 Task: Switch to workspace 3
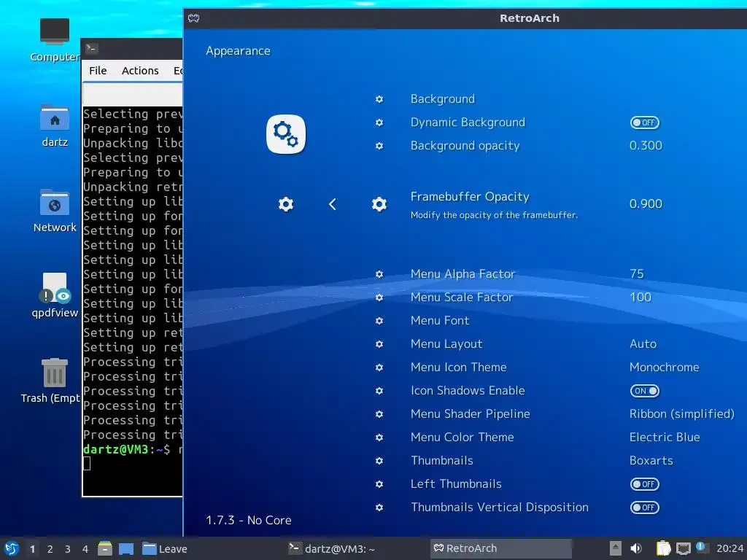[68, 549]
